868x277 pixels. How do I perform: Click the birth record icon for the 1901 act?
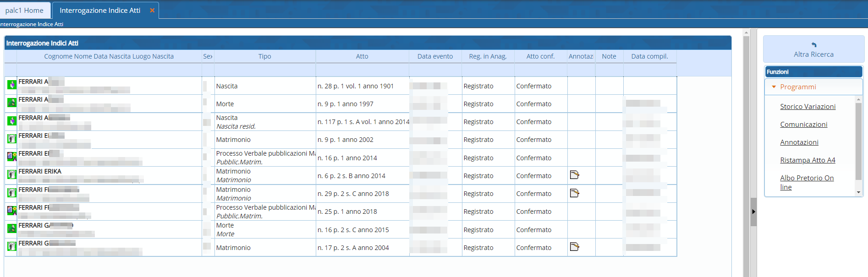(x=11, y=85)
